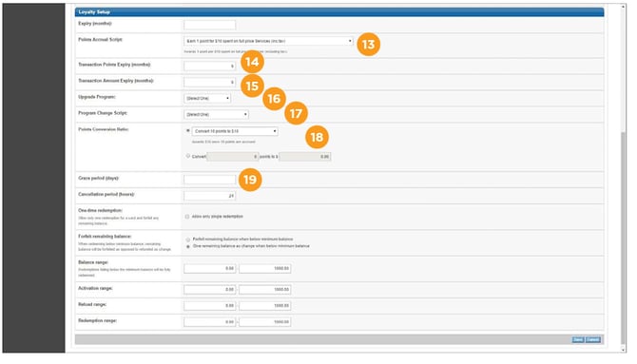Open the Program Change Script dropdown

coord(216,115)
